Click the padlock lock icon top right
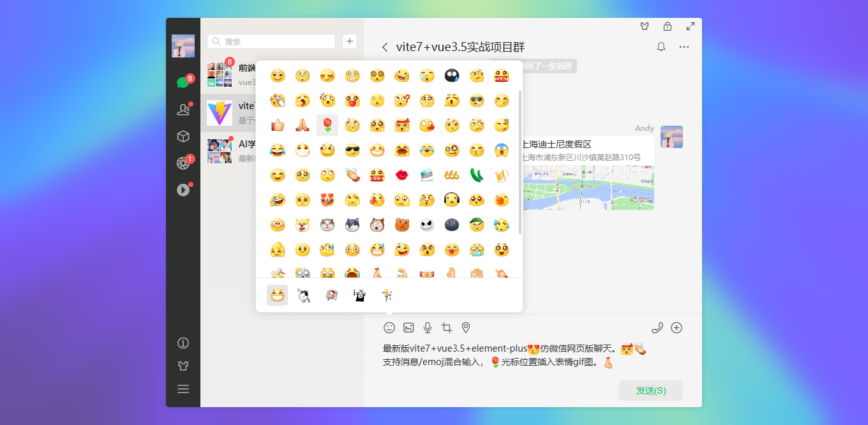Image resolution: width=868 pixels, height=425 pixels. click(x=668, y=26)
